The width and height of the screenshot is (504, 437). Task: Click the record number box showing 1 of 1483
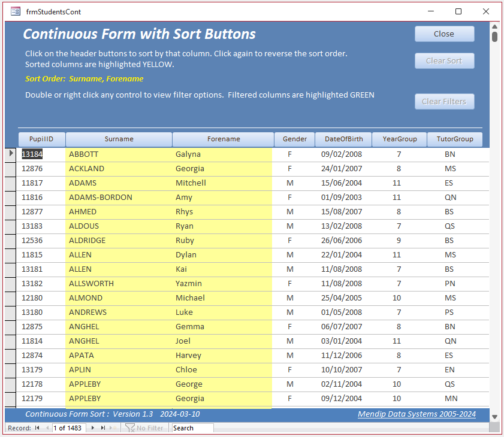[68, 428]
